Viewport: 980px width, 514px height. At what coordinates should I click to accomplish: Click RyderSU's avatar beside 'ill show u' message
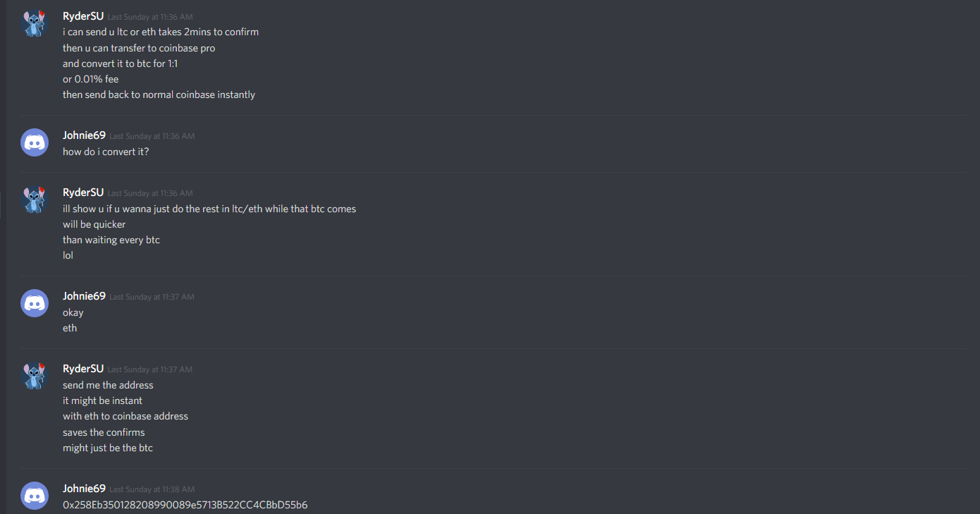point(35,200)
